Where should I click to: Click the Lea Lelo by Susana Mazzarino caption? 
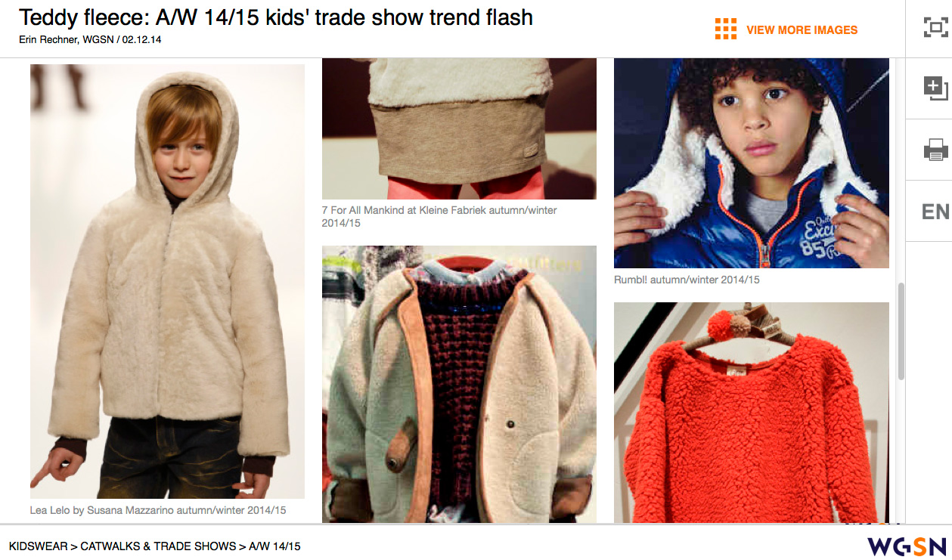158,510
